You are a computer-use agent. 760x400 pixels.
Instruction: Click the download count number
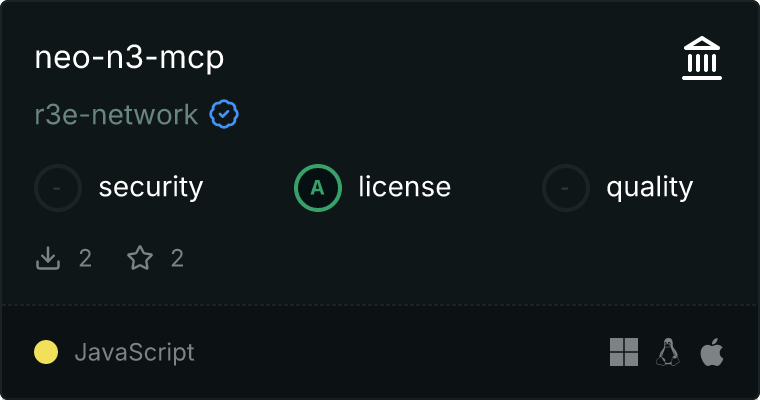[x=85, y=259]
